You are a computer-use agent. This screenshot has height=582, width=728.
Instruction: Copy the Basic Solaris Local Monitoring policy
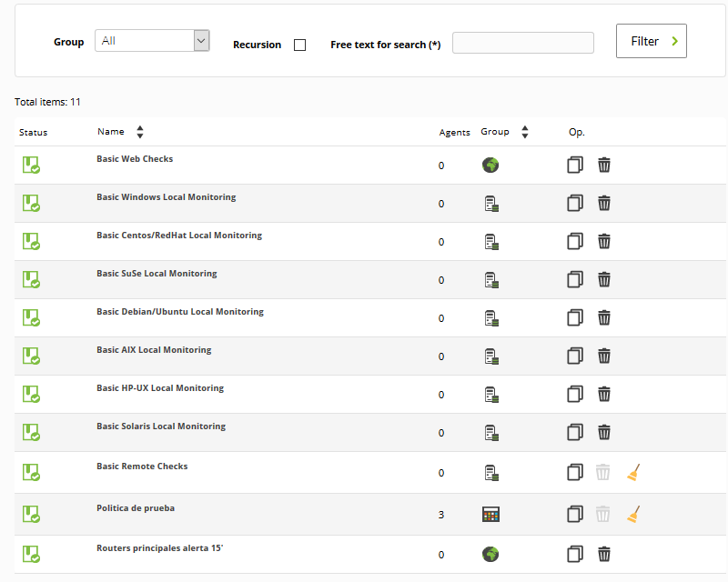pyautogui.click(x=574, y=432)
